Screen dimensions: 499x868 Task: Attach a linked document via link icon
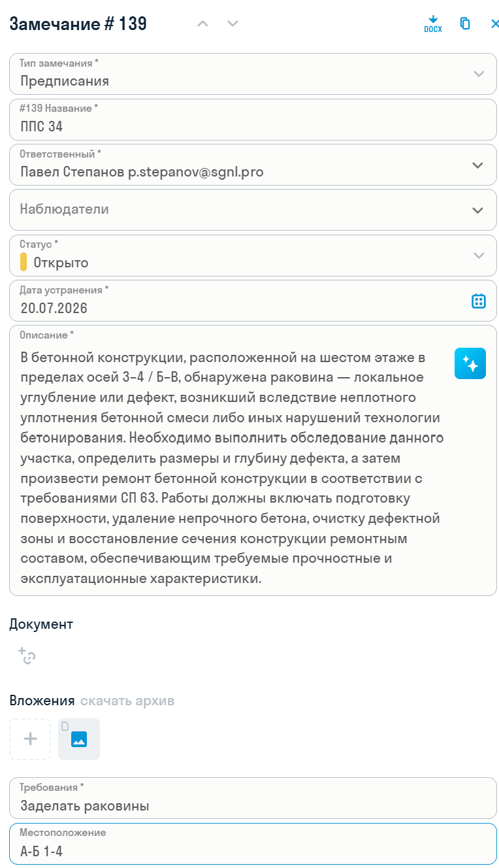pyautogui.click(x=27, y=656)
